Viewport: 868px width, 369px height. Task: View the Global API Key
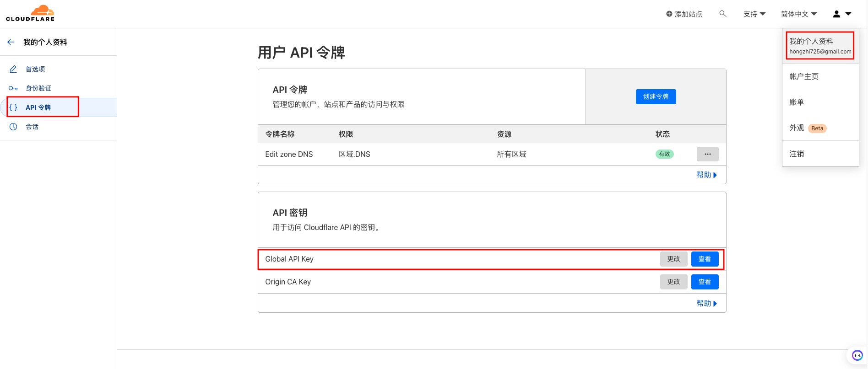705,259
